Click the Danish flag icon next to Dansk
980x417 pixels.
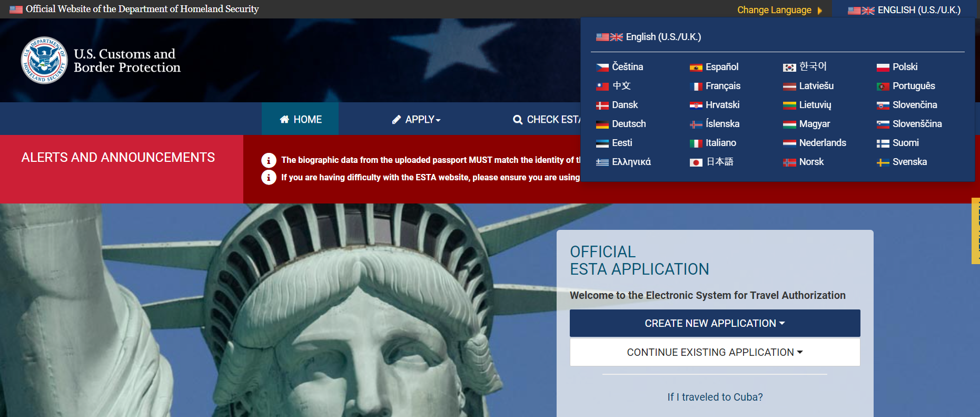tap(602, 105)
